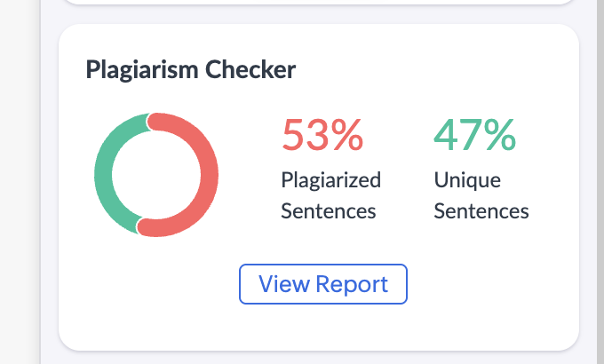The width and height of the screenshot is (604, 364).
Task: Click the leftmost edge of the green arc
Action: tap(97, 175)
